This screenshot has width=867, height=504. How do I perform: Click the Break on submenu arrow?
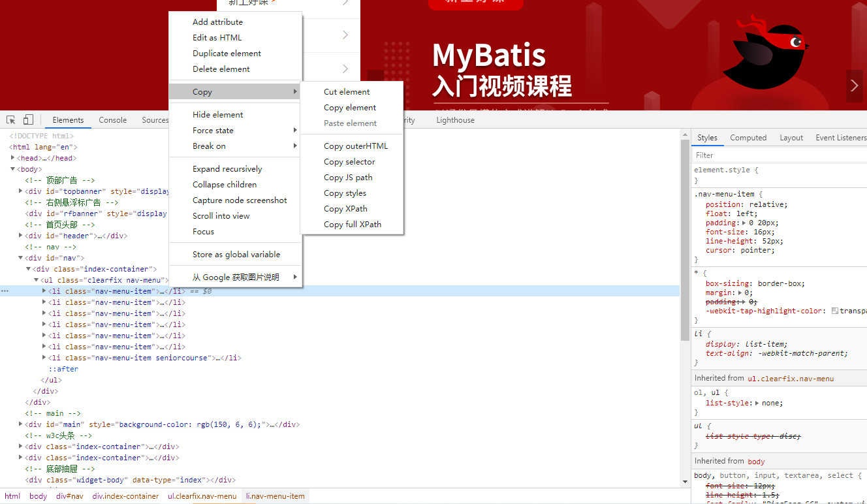(295, 146)
